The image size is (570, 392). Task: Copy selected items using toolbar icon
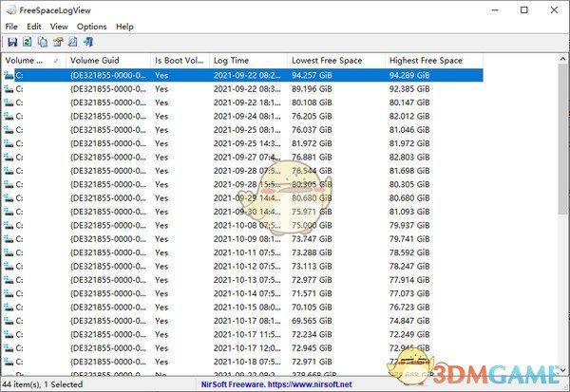(43, 42)
